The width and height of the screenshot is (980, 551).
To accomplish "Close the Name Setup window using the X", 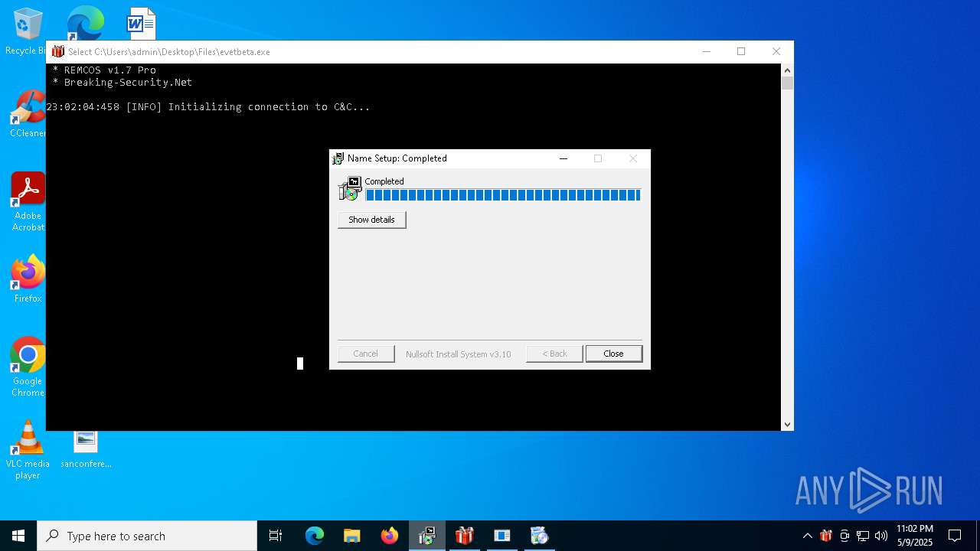I will coord(632,158).
